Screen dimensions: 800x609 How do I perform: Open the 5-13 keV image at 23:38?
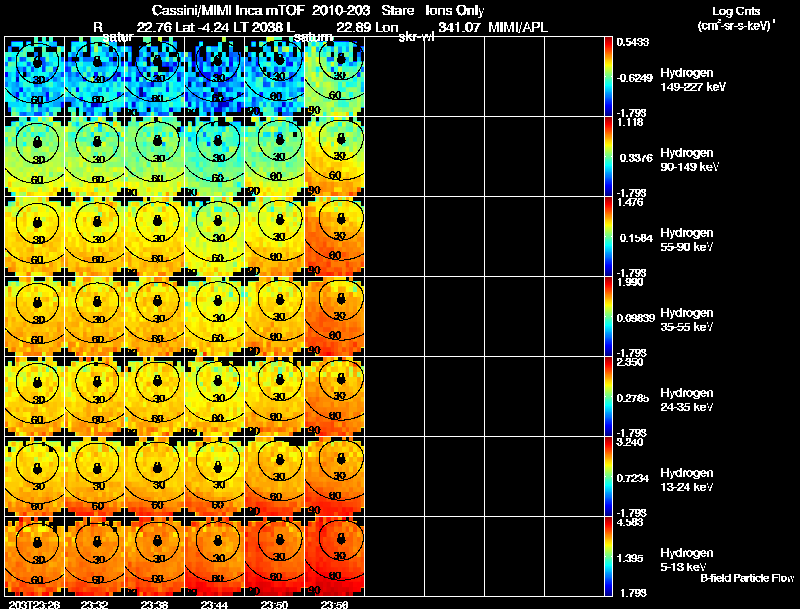155,556
